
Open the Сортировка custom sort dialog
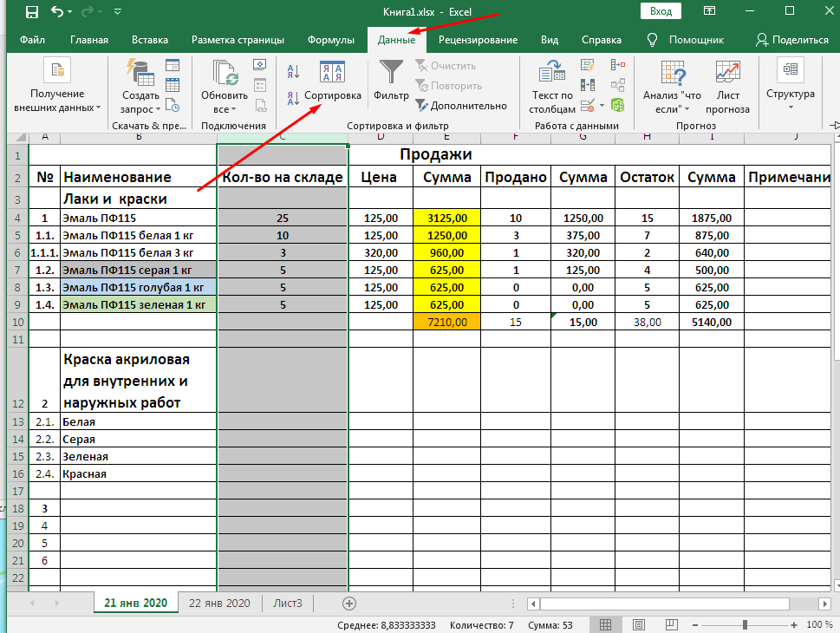332,80
